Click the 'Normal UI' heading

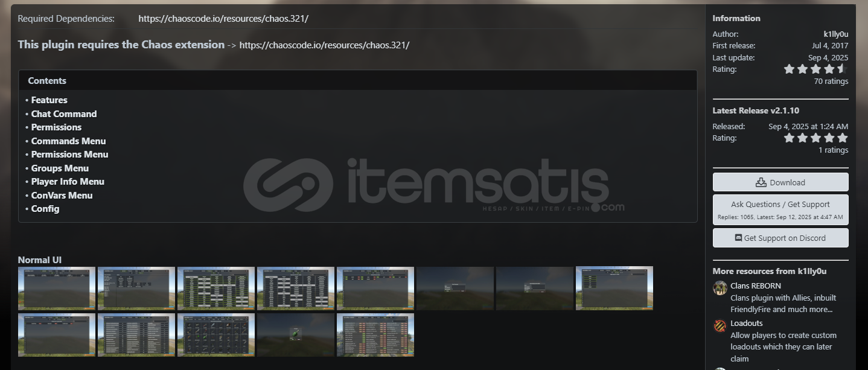point(40,260)
